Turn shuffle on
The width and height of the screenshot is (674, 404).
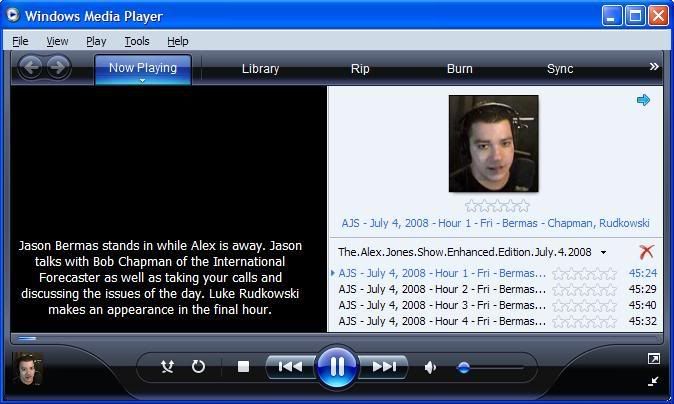point(167,367)
